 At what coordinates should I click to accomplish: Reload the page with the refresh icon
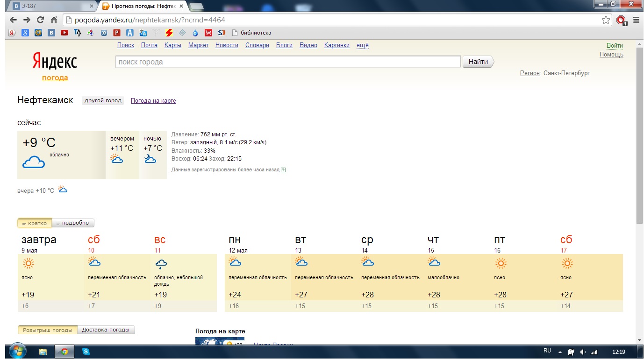click(x=40, y=20)
